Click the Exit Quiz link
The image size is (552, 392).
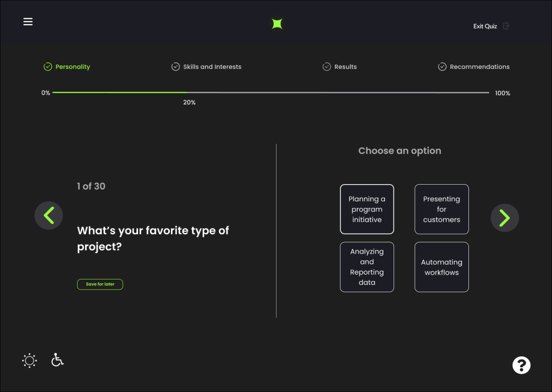point(485,26)
